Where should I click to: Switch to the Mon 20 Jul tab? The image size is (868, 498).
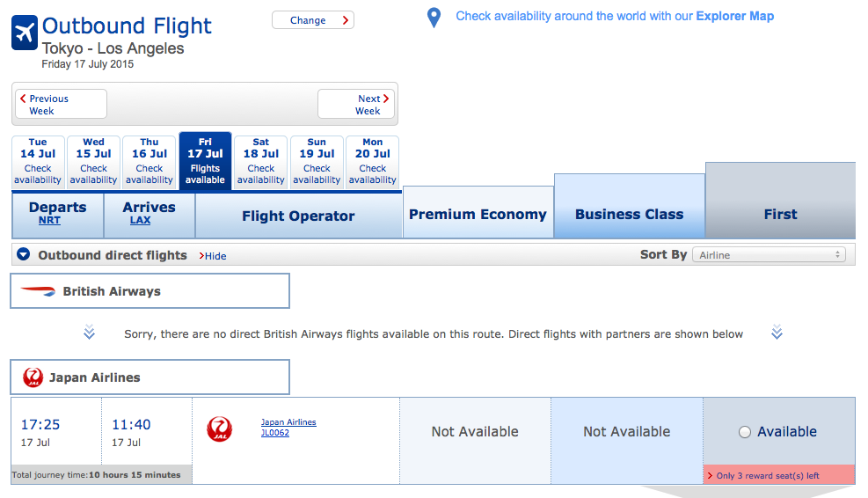point(373,161)
